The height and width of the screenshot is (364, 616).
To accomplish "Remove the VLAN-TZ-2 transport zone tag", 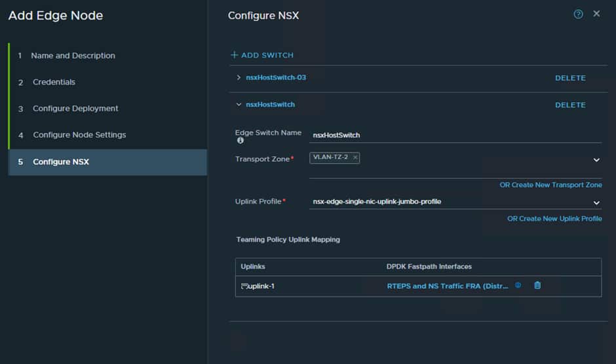I will [355, 158].
